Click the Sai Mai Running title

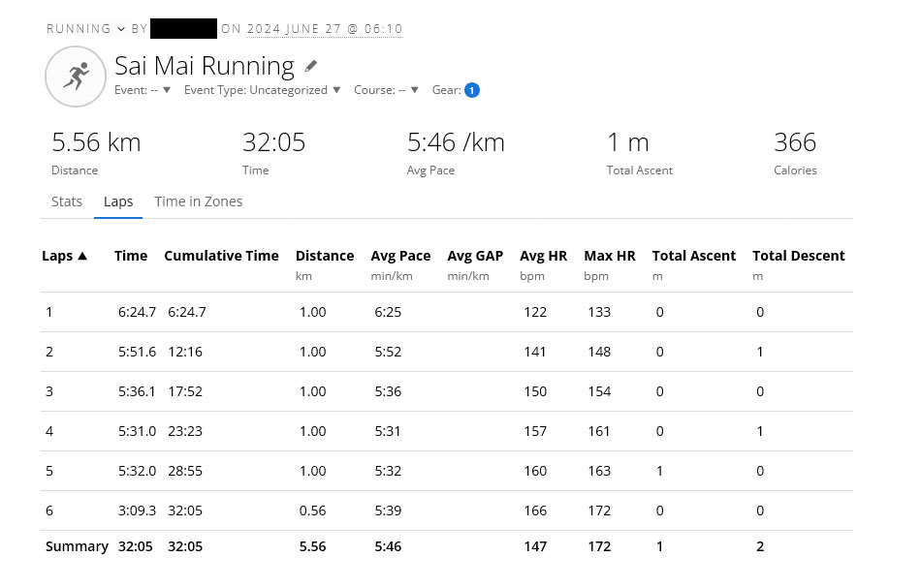coord(204,66)
